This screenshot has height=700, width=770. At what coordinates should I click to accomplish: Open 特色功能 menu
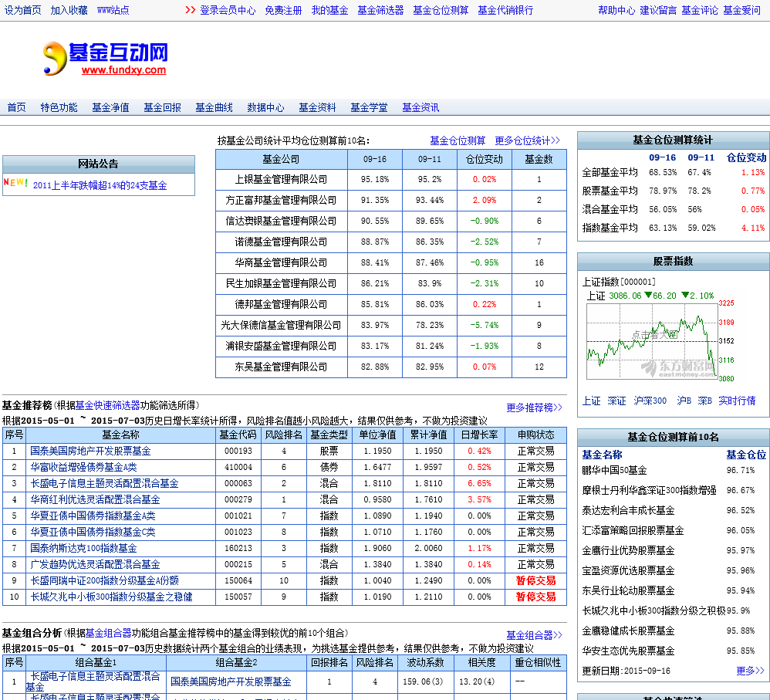coord(59,107)
